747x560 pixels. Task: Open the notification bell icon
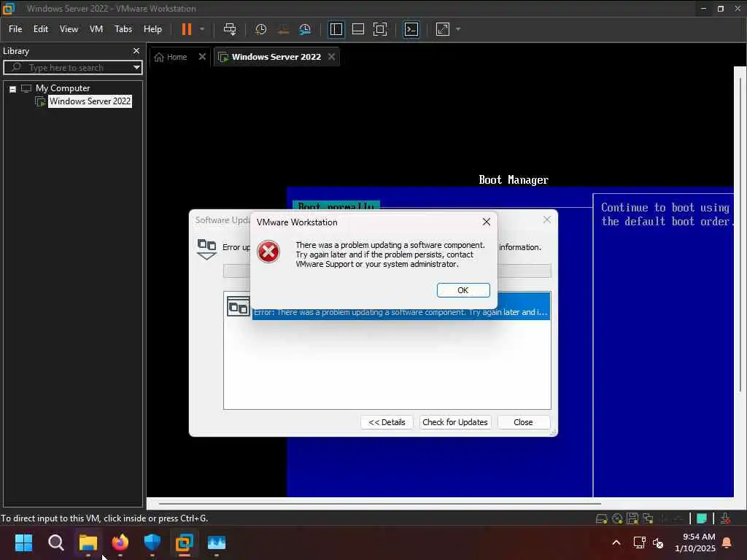[x=727, y=542]
